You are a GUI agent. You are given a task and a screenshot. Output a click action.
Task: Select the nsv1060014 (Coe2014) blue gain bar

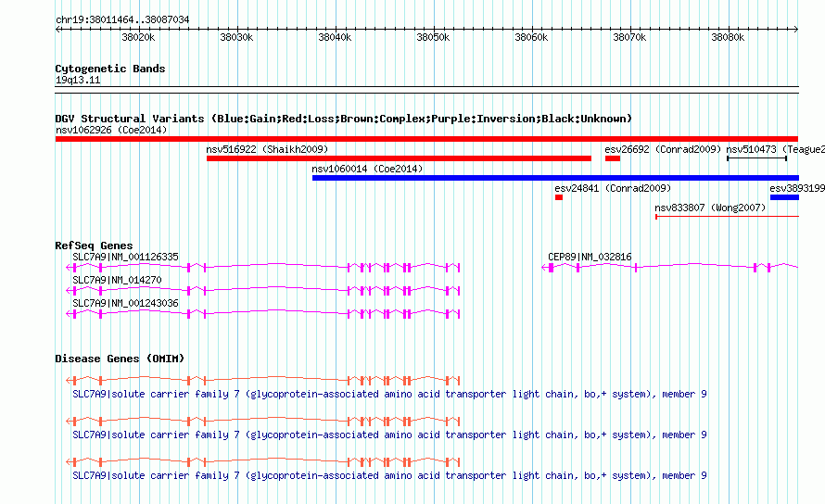[x=555, y=178]
